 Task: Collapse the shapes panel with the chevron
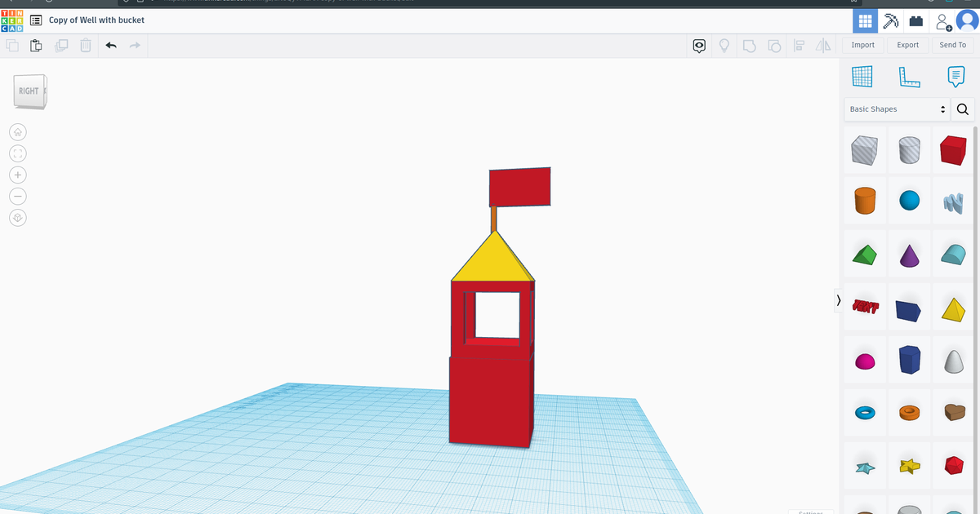[838, 300]
